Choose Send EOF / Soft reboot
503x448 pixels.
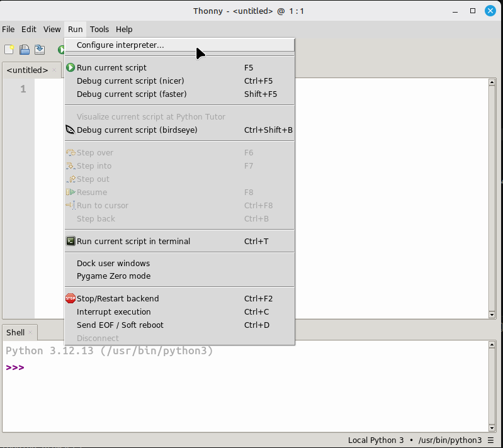[x=179, y=325]
